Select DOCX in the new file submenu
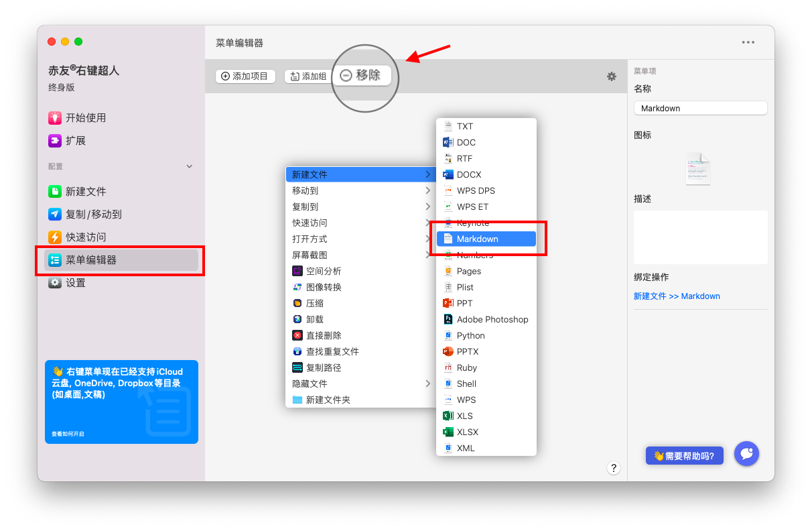Viewport: 812px width, 531px height. coord(486,174)
